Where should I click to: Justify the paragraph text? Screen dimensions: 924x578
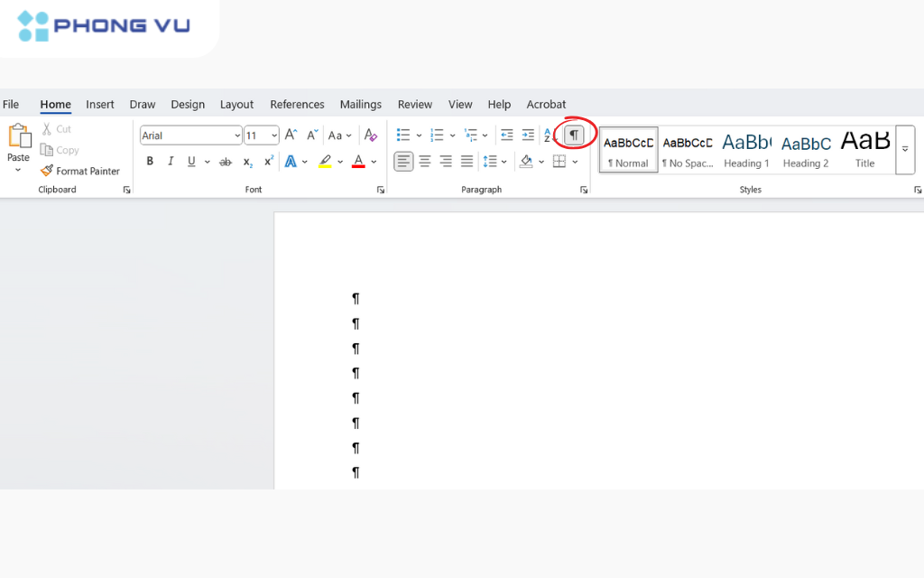[x=467, y=162]
